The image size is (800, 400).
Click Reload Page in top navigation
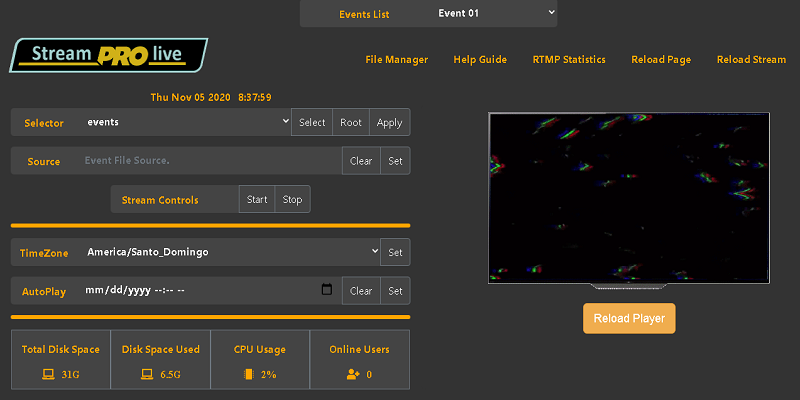click(661, 60)
